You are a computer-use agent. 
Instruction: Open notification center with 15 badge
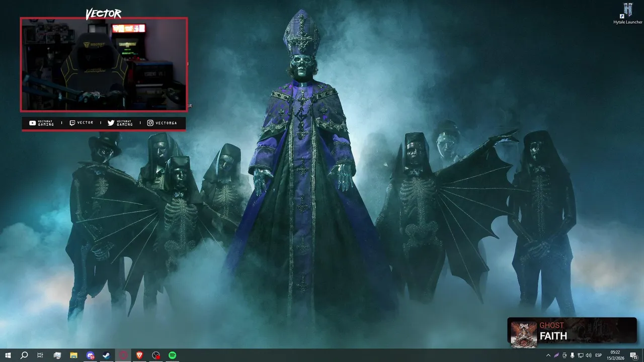click(x=634, y=355)
